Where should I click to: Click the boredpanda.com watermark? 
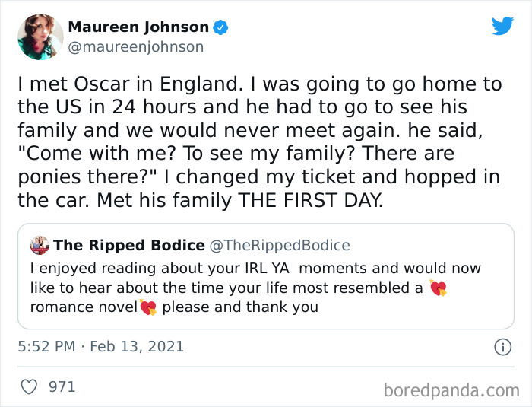pos(450,391)
